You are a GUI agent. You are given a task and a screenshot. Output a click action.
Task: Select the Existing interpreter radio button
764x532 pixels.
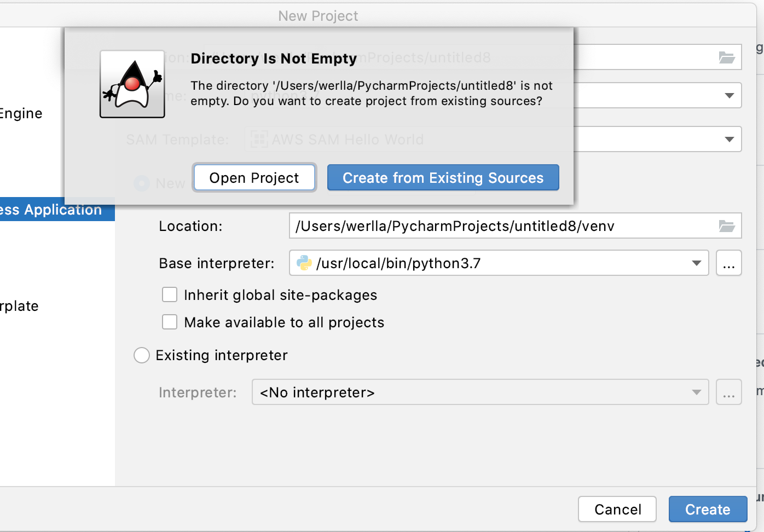coord(141,355)
